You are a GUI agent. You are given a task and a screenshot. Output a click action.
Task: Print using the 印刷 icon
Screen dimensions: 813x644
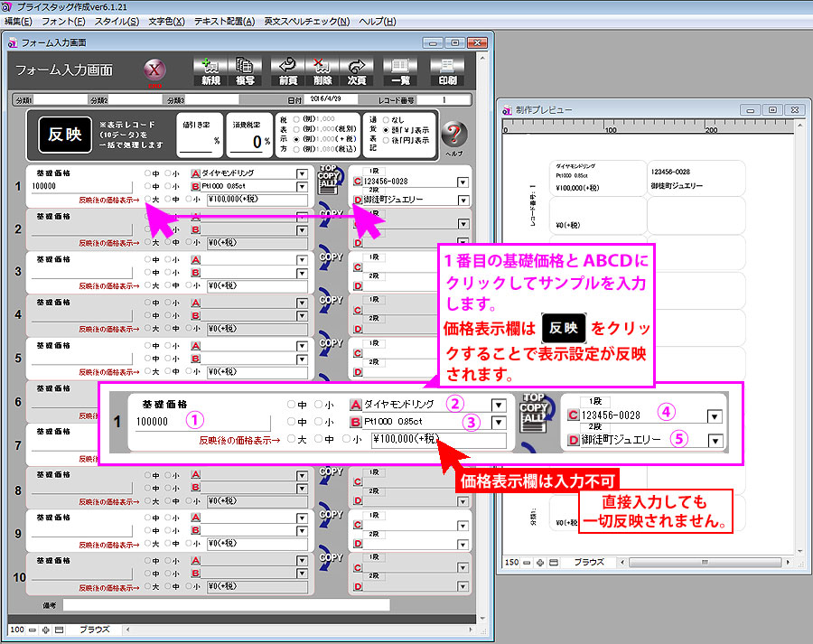(446, 71)
